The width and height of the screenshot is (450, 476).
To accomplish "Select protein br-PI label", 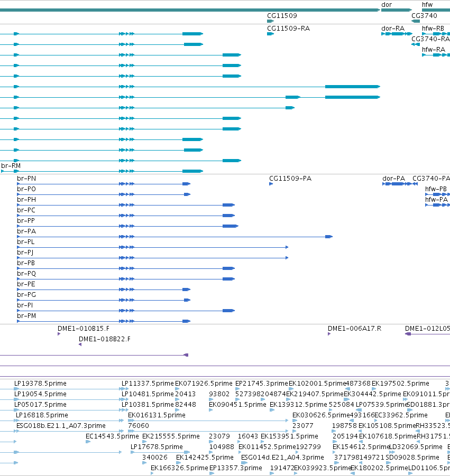I will [25, 305].
